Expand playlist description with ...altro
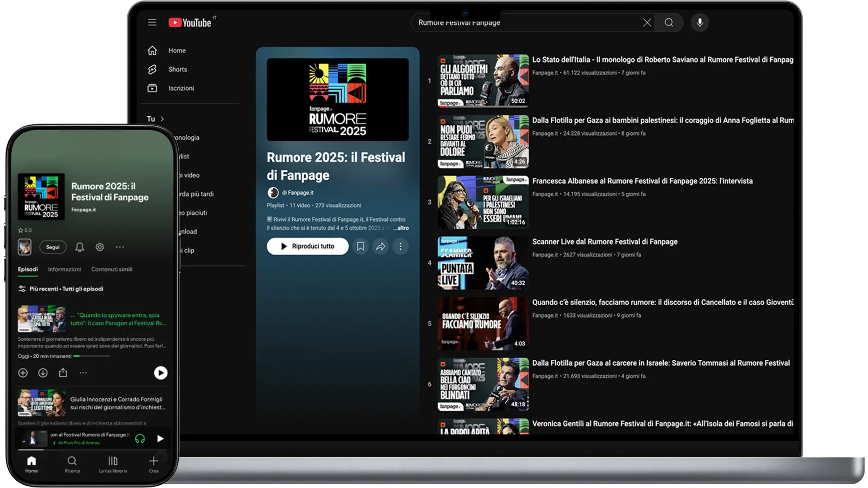 (401, 228)
